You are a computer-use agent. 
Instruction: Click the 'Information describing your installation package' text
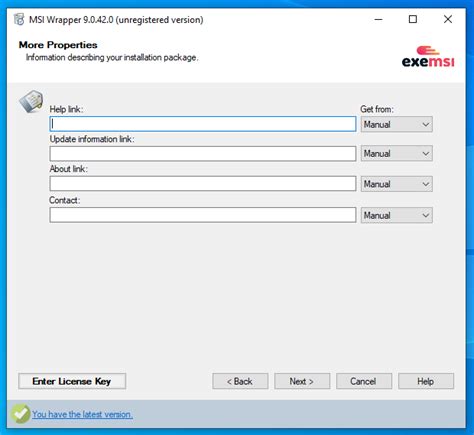(112, 57)
